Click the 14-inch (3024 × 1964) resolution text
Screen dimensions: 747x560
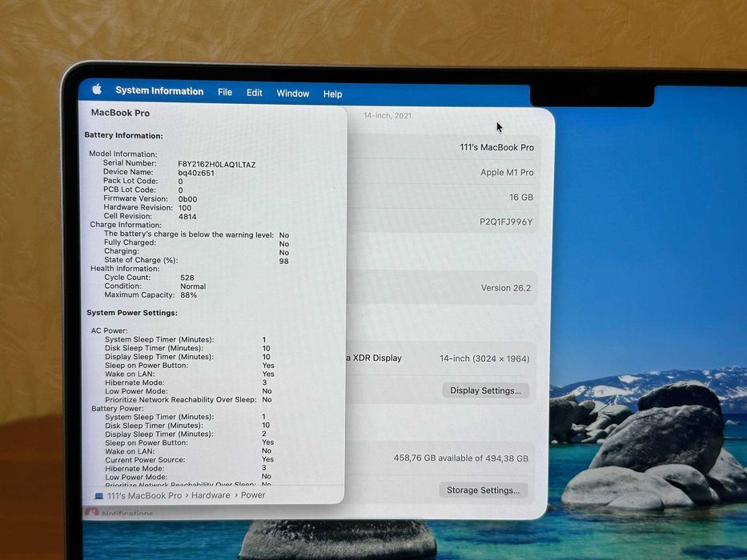coord(484,358)
